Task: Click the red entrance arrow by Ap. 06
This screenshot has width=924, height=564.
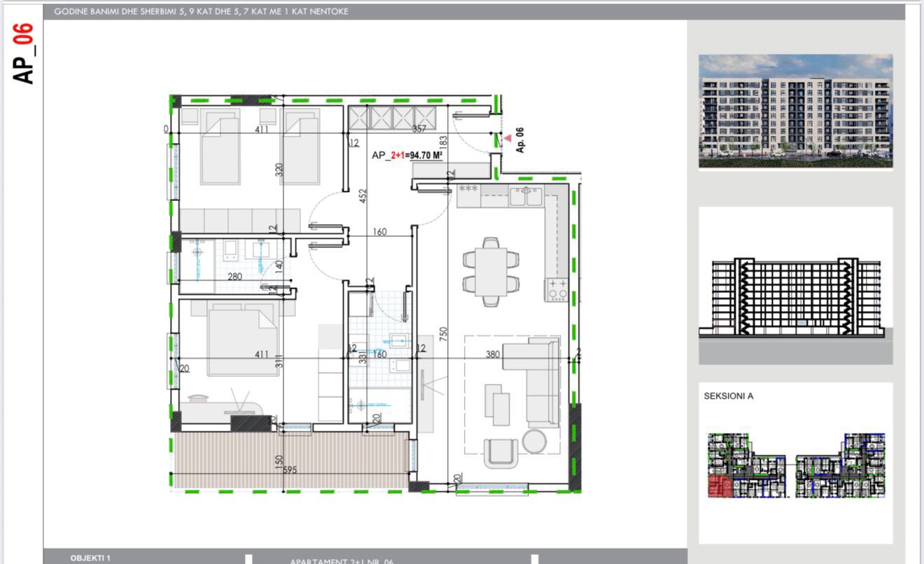Action: pyautogui.click(x=507, y=139)
